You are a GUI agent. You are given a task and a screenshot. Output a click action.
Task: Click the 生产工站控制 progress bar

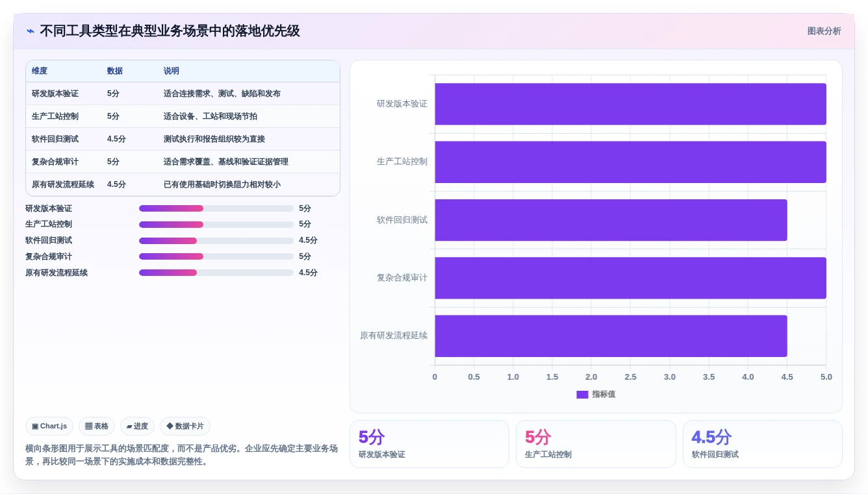(216, 224)
